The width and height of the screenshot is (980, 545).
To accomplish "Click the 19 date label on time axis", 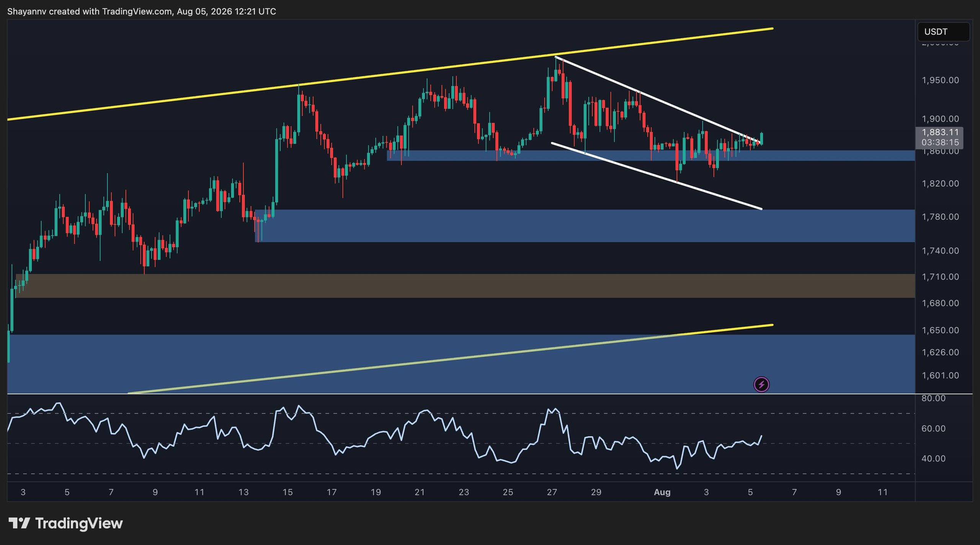I will pos(376,492).
